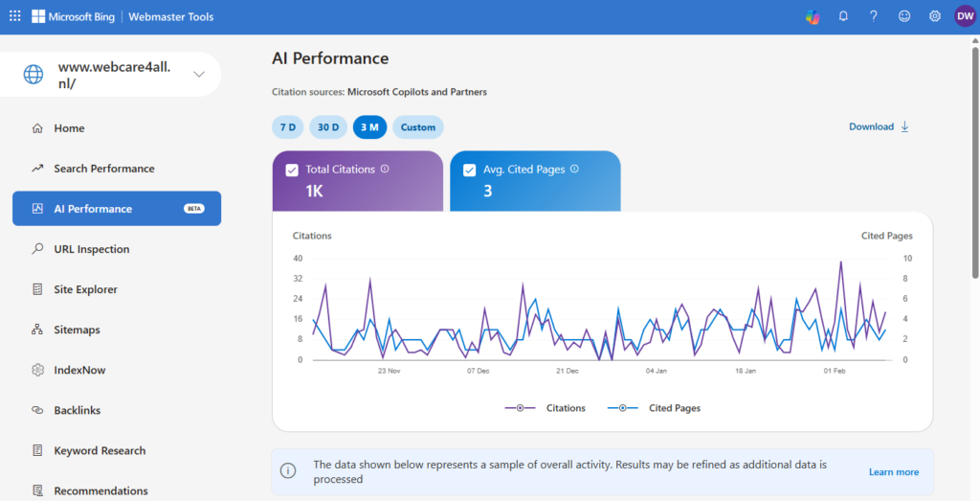980x501 pixels.
Task: Expand the site selector chevron
Action: click(x=199, y=75)
